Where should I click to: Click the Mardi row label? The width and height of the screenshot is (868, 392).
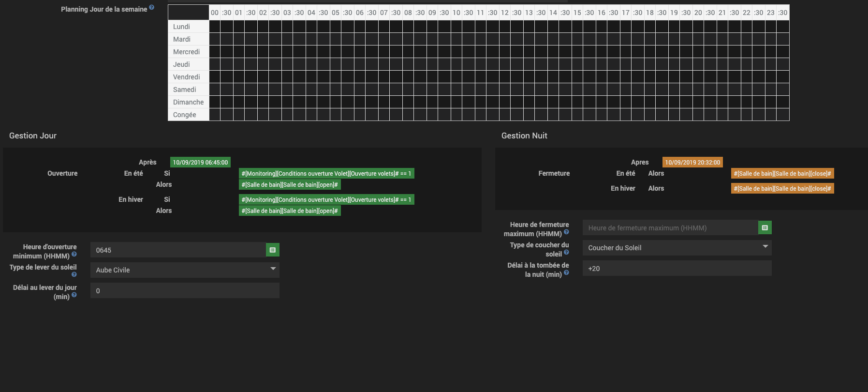189,39
